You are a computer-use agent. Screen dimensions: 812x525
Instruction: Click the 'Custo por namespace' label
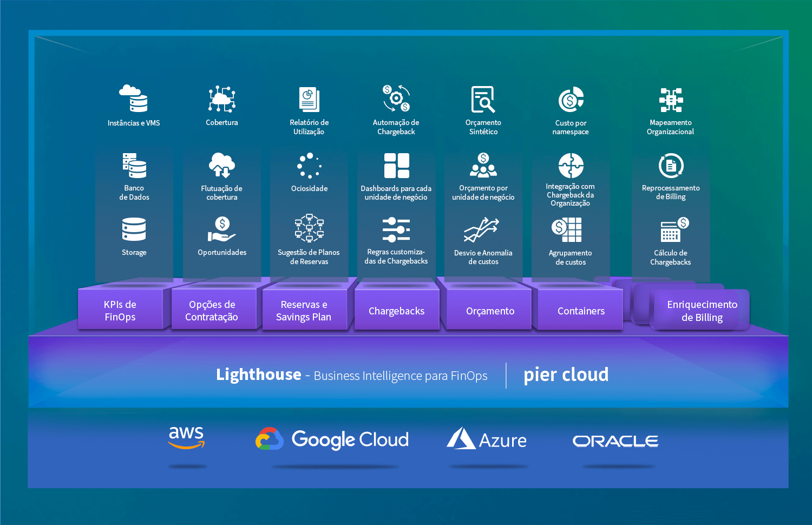(571, 127)
